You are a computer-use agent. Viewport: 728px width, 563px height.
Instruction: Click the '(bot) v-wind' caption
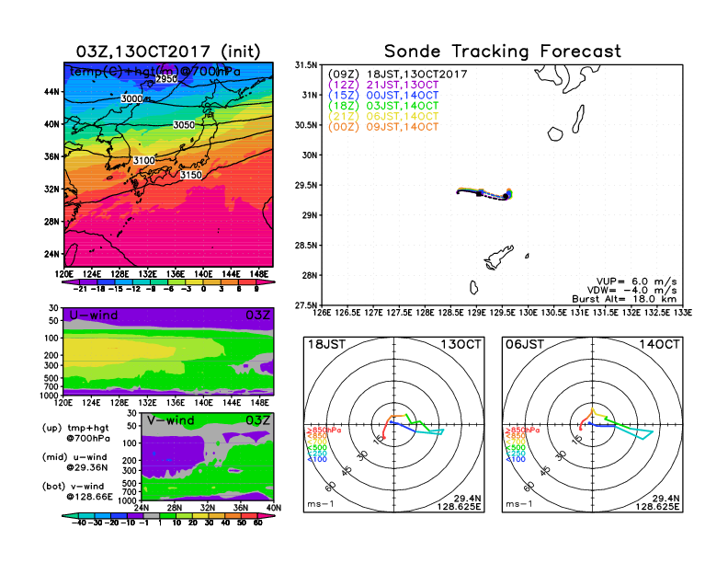tap(73, 487)
